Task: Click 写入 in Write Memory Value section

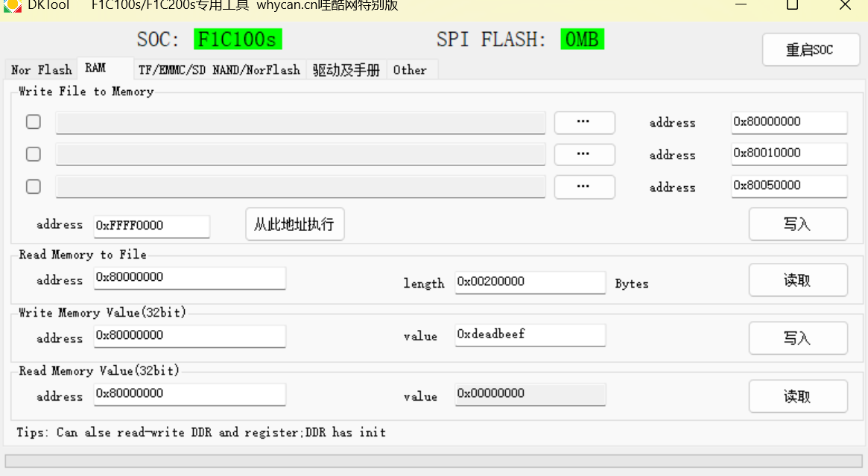Action: (x=797, y=338)
